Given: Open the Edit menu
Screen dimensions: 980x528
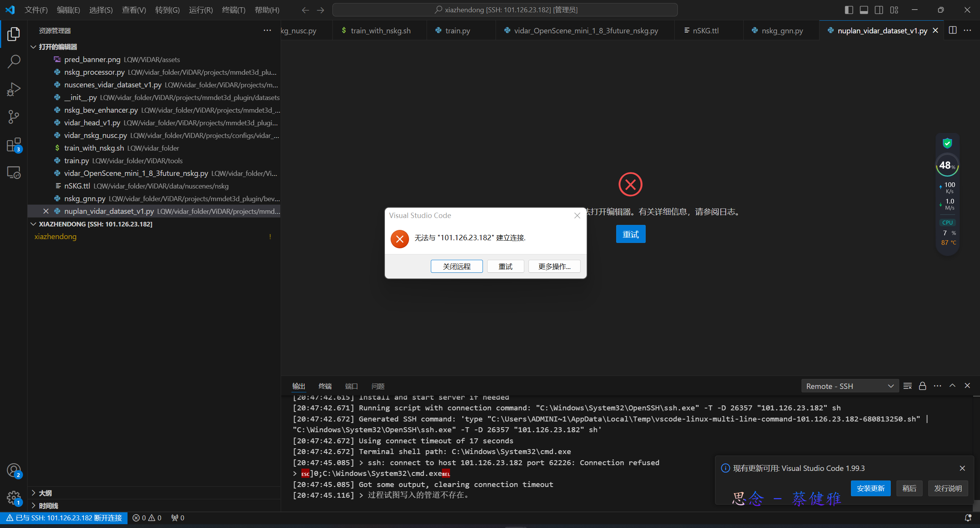Looking at the screenshot, I should click(x=69, y=10).
